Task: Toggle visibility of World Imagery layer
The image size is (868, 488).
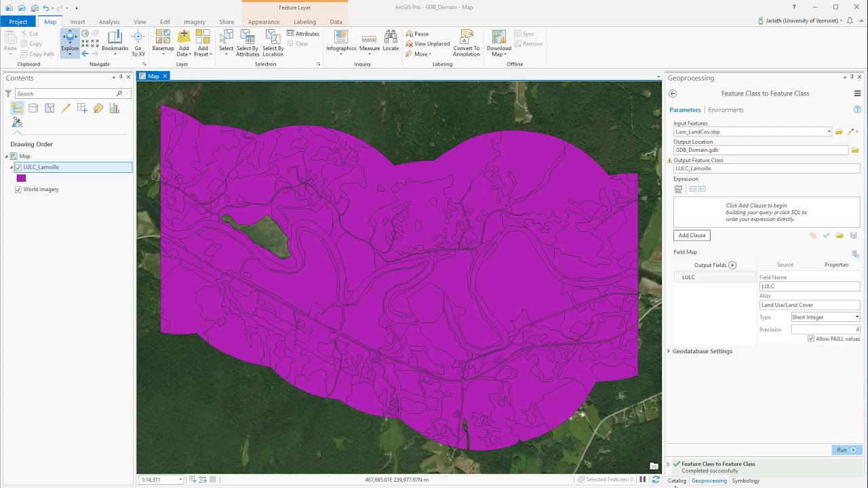Action: point(18,190)
